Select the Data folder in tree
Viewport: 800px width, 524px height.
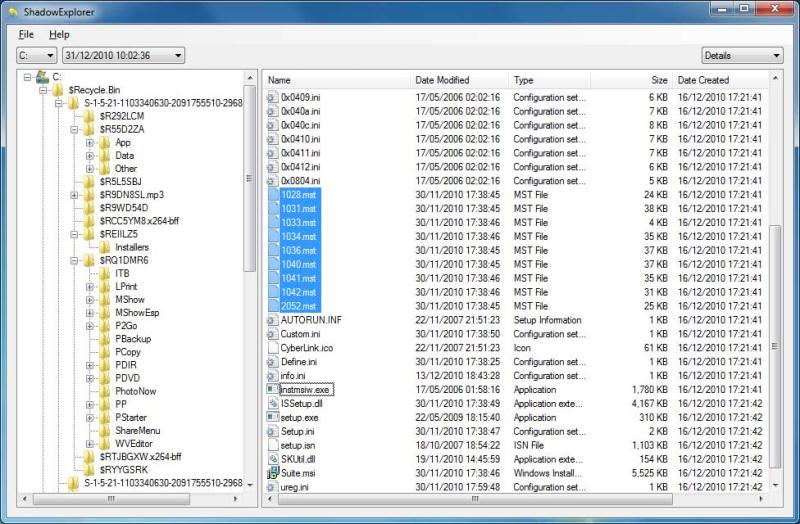pos(124,156)
